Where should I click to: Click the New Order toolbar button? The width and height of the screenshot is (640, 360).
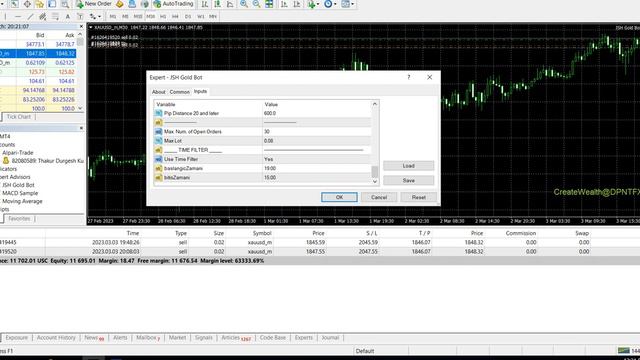[x=93, y=4]
